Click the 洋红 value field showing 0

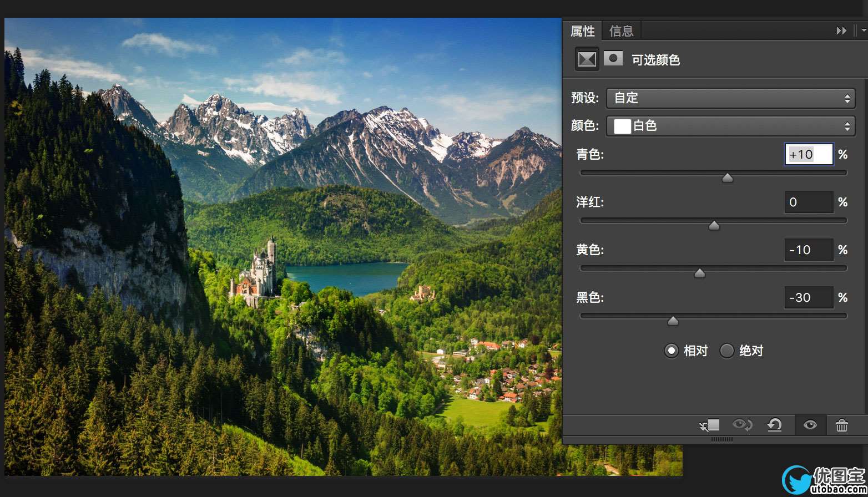[x=809, y=202]
